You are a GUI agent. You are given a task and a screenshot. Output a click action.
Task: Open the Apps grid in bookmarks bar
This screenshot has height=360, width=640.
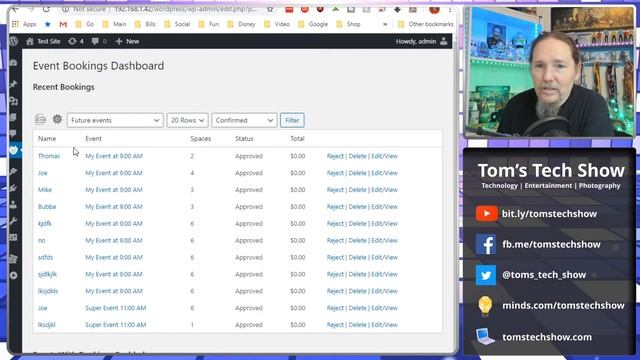coord(24,24)
